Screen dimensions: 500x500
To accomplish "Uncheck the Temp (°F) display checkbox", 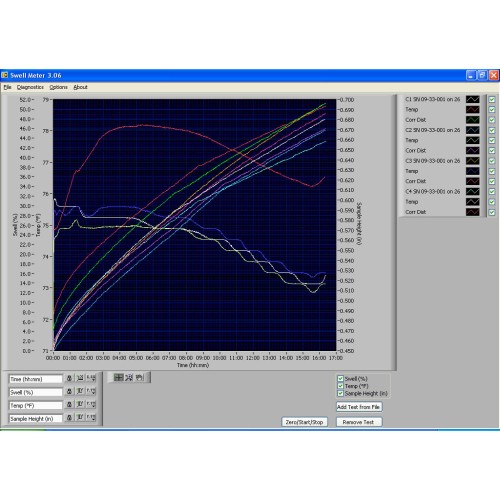I will [340, 386].
